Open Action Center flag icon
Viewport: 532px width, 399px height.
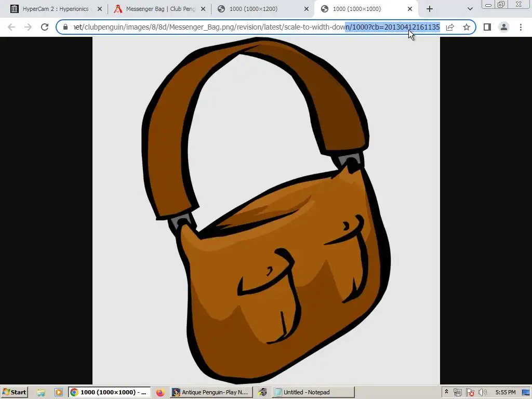(470, 393)
